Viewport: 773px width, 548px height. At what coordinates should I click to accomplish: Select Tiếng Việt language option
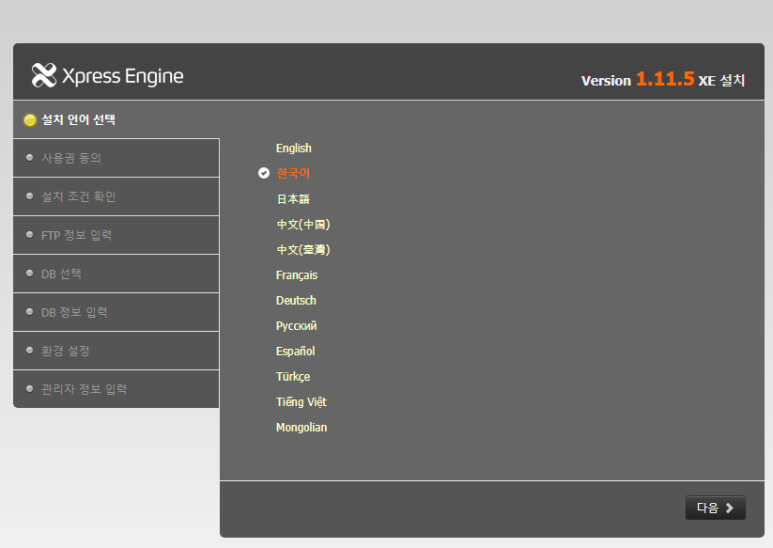[x=301, y=402]
